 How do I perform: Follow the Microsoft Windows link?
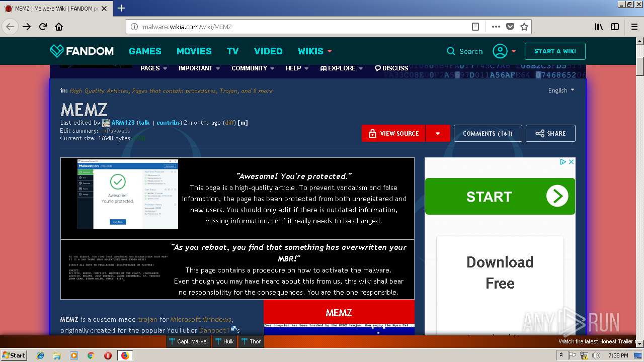(x=201, y=319)
